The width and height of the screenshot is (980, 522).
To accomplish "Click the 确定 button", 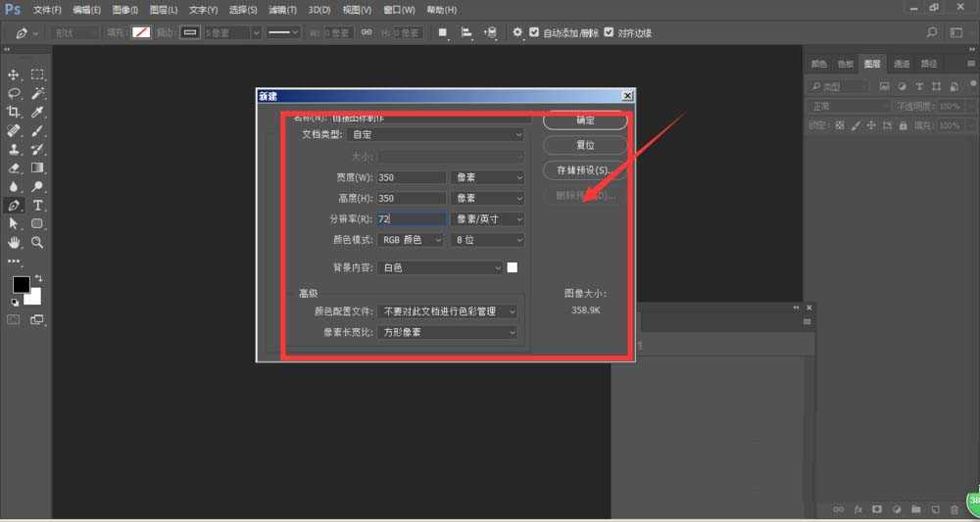I will tap(585, 120).
